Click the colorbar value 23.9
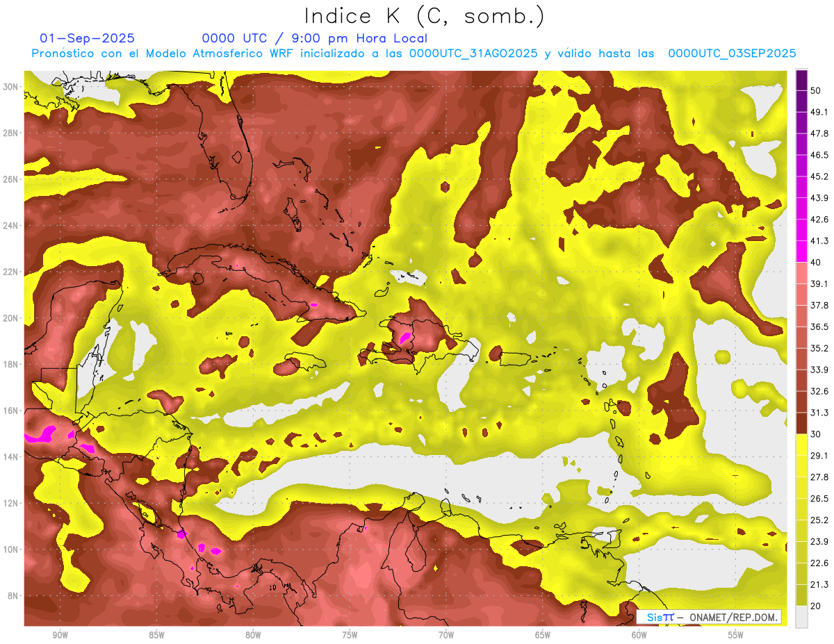The image size is (834, 644). click(819, 542)
